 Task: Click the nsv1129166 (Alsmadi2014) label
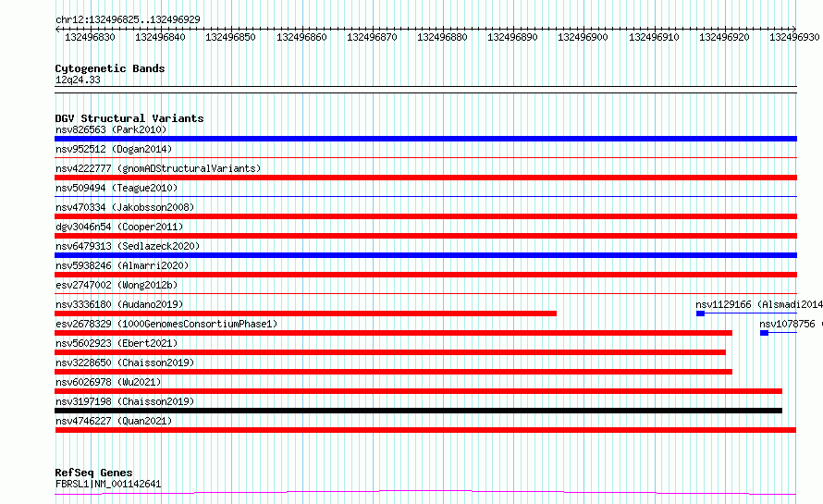point(759,304)
